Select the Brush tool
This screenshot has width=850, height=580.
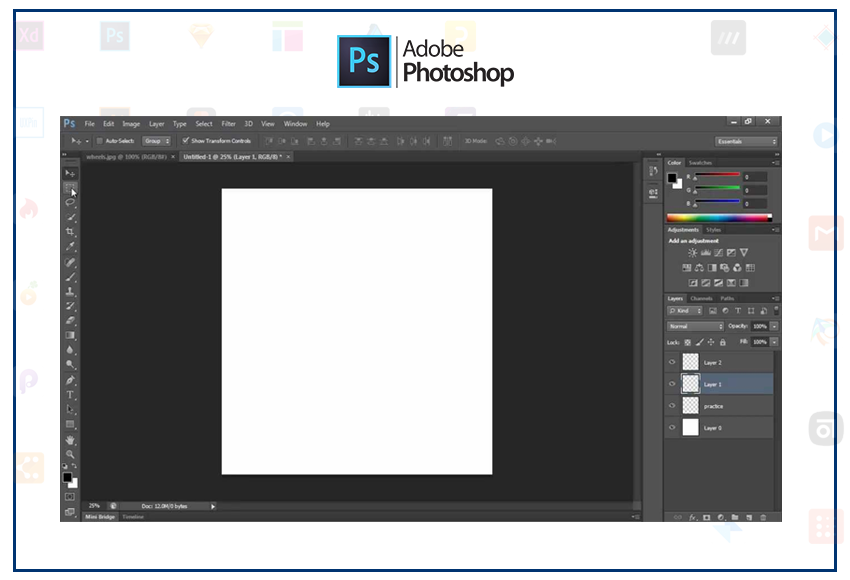click(x=70, y=278)
